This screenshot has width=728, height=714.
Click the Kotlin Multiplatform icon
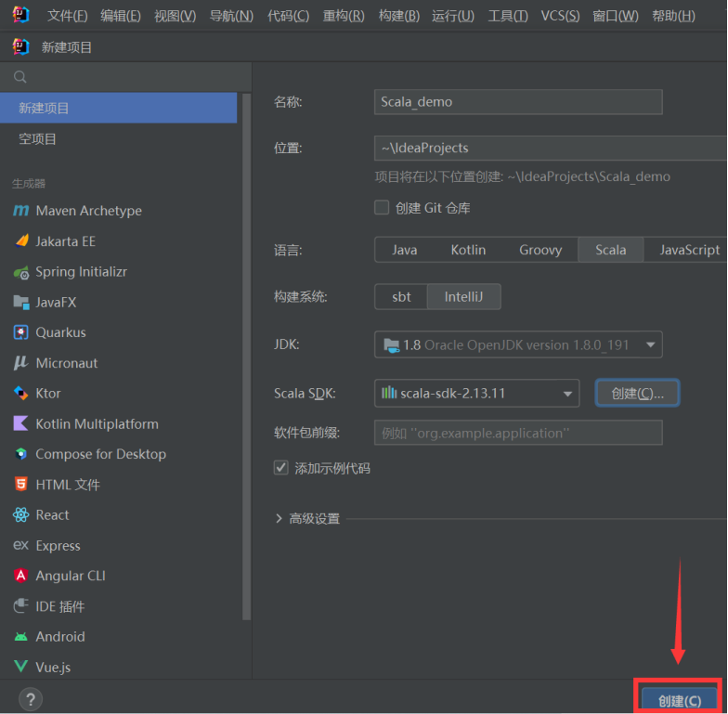tap(20, 423)
